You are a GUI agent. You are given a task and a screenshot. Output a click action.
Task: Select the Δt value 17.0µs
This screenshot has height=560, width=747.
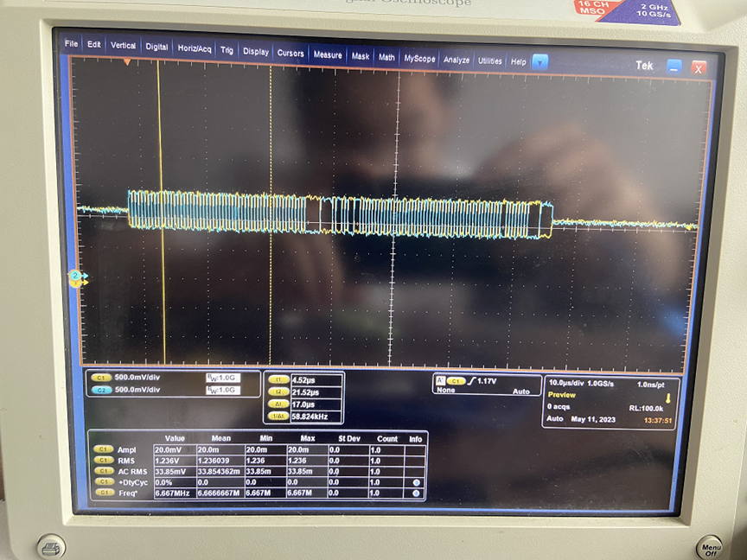[x=316, y=404]
